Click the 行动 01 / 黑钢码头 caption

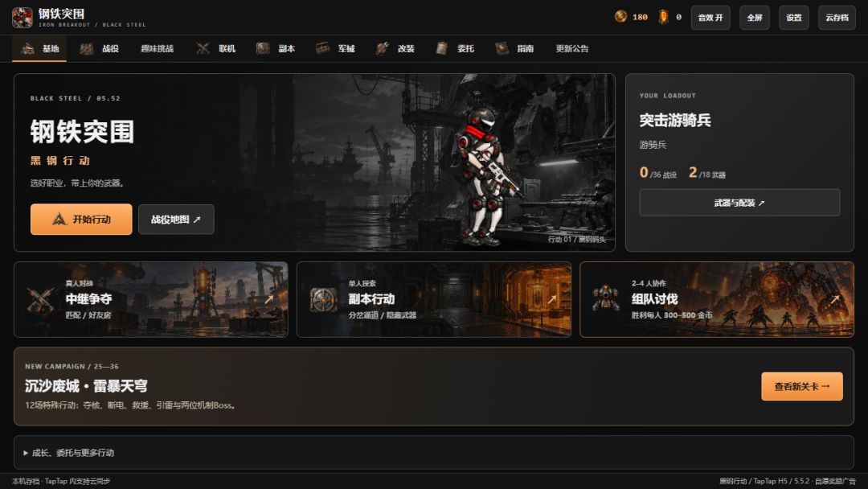577,239
